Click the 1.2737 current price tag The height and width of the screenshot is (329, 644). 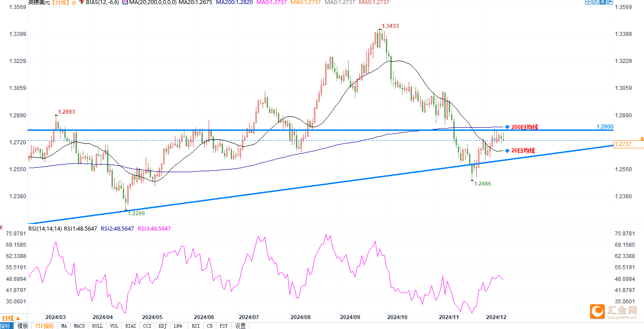tap(623, 144)
